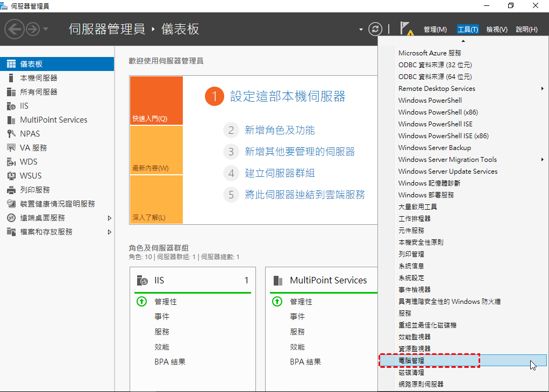Screen dimensions: 549x392
Task: Select Windows Server Backup
Action: tap(463, 148)
